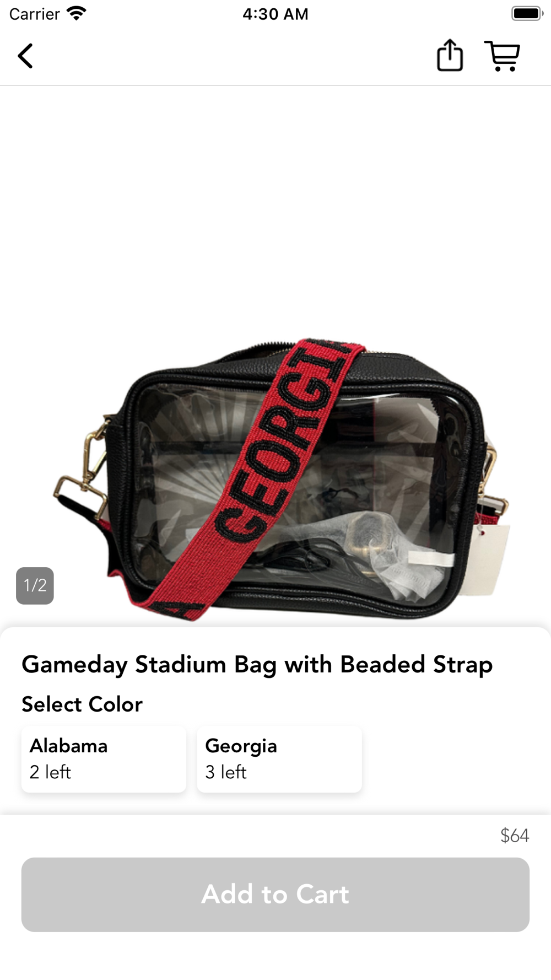Tap the Gameday Stadium Bag title
The image size is (551, 980).
click(257, 665)
